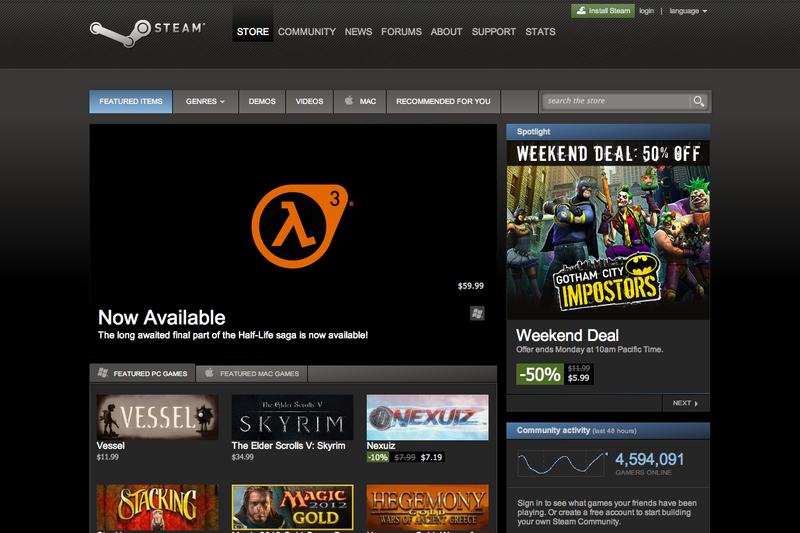Go to the Forums page
This screenshot has height=533, width=800.
tap(401, 31)
